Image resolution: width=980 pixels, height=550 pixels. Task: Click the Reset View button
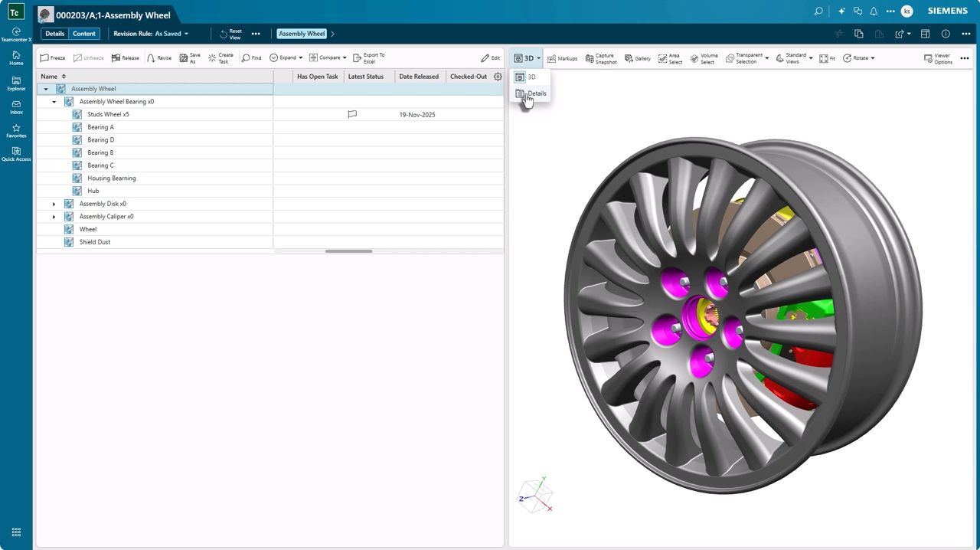pos(230,34)
